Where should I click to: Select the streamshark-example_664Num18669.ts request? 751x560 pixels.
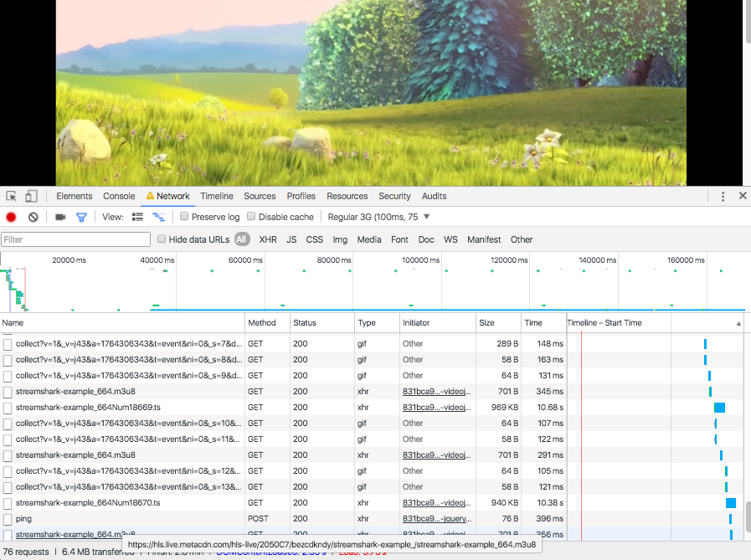click(x=88, y=407)
